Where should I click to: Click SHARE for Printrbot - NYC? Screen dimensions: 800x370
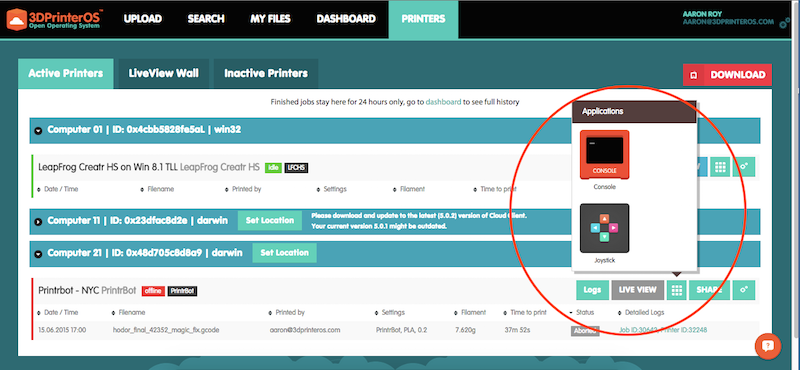click(x=709, y=290)
